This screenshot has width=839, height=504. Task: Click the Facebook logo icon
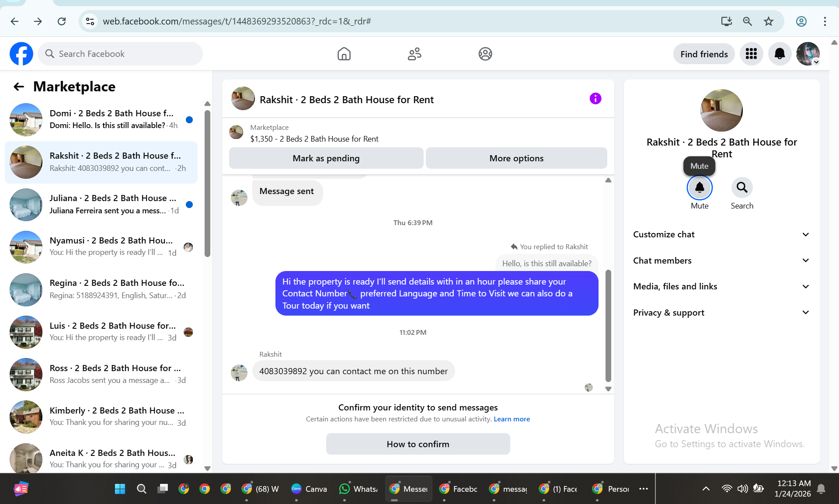(x=21, y=54)
